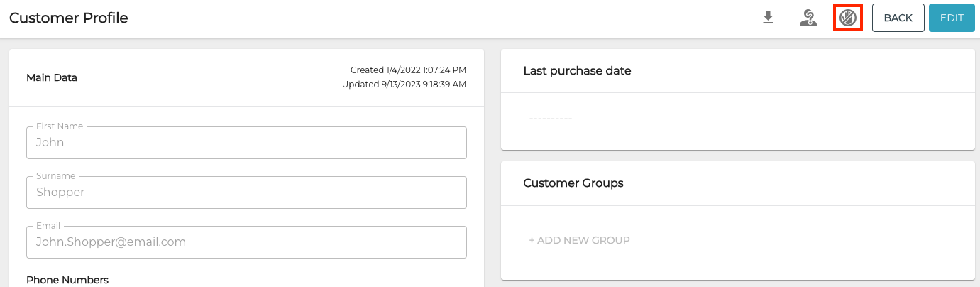980x287 pixels.
Task: Click the small First Name floating label
Action: [60, 126]
